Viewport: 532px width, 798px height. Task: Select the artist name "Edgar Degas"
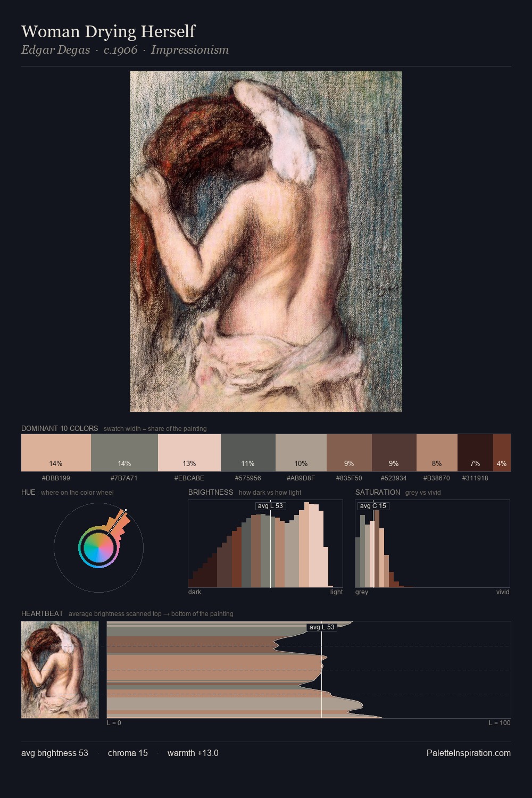click(x=55, y=50)
